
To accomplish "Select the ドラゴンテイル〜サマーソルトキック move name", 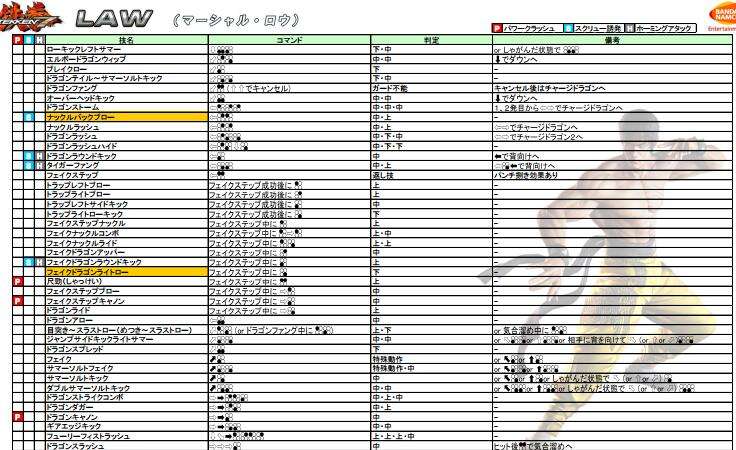I will tap(104, 78).
